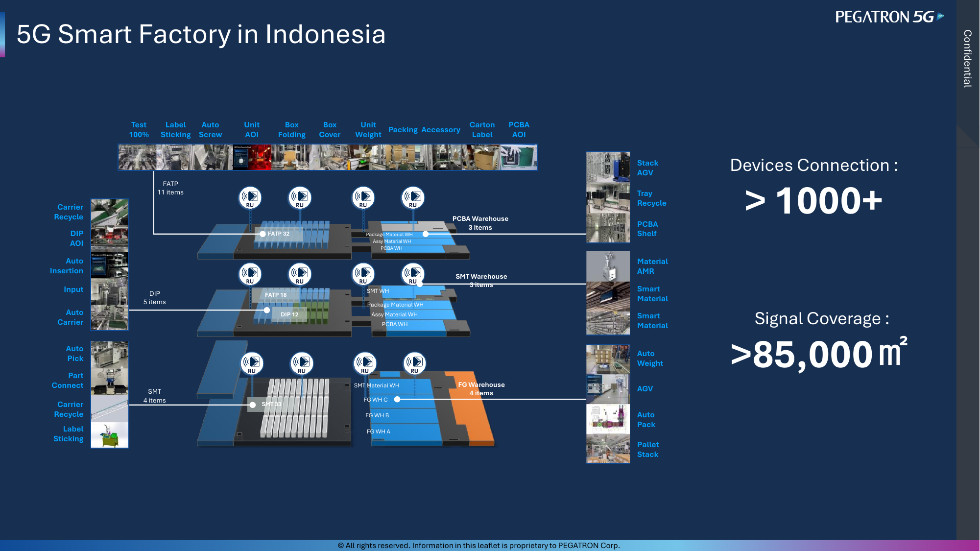The height and width of the screenshot is (551, 980).
Task: Click the Auto Pack photo thumbnail
Action: click(x=608, y=419)
